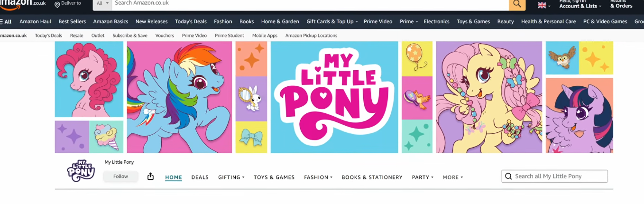
Task: Open the Resale link
Action: (x=76, y=36)
